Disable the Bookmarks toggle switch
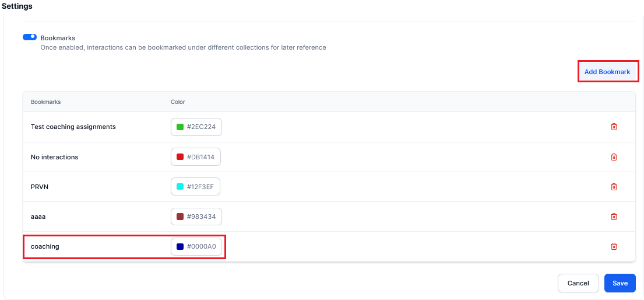Viewport: 644px width, 300px height. (30, 37)
